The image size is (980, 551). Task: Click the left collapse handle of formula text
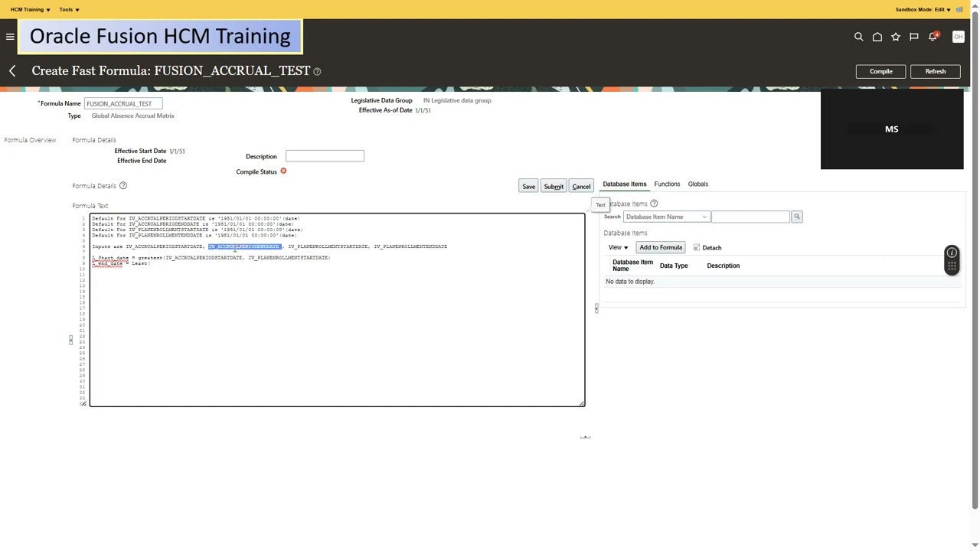point(70,339)
